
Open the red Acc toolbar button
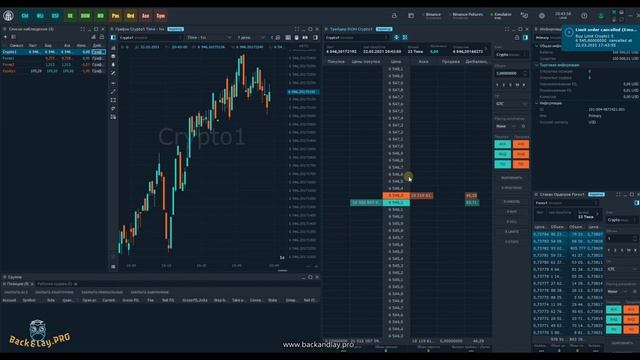tap(146, 16)
